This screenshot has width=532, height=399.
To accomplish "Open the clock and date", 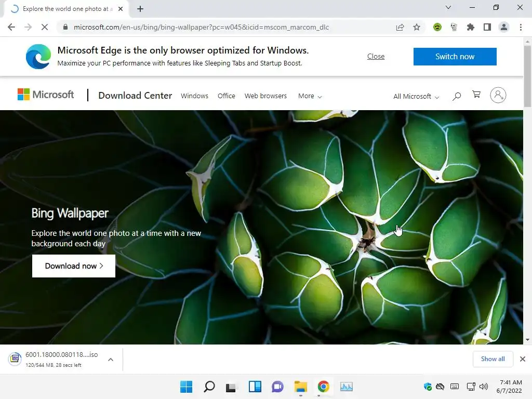I will click(509, 387).
